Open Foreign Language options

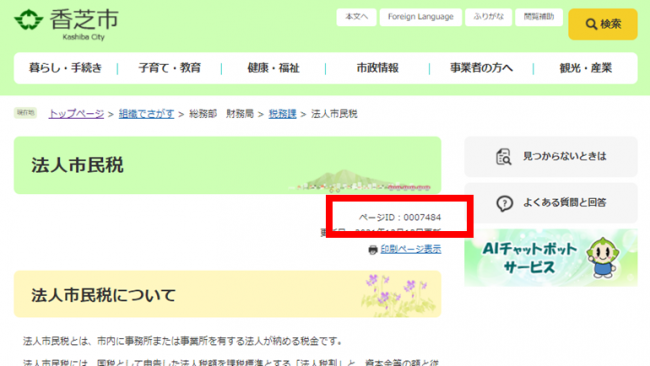point(420,17)
